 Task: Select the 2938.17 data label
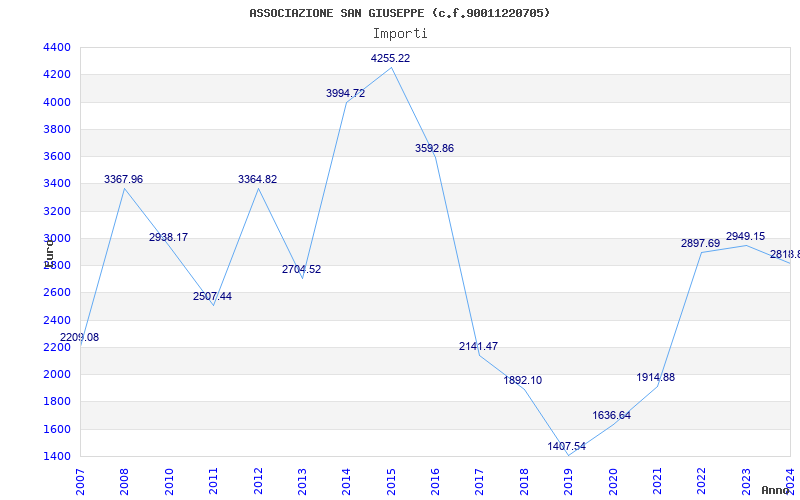click(168, 238)
